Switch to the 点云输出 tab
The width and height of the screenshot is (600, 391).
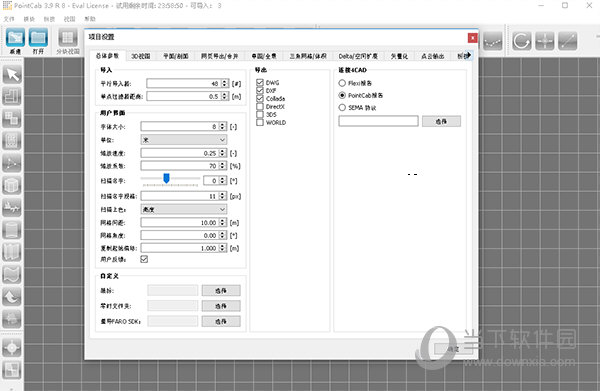pos(433,56)
